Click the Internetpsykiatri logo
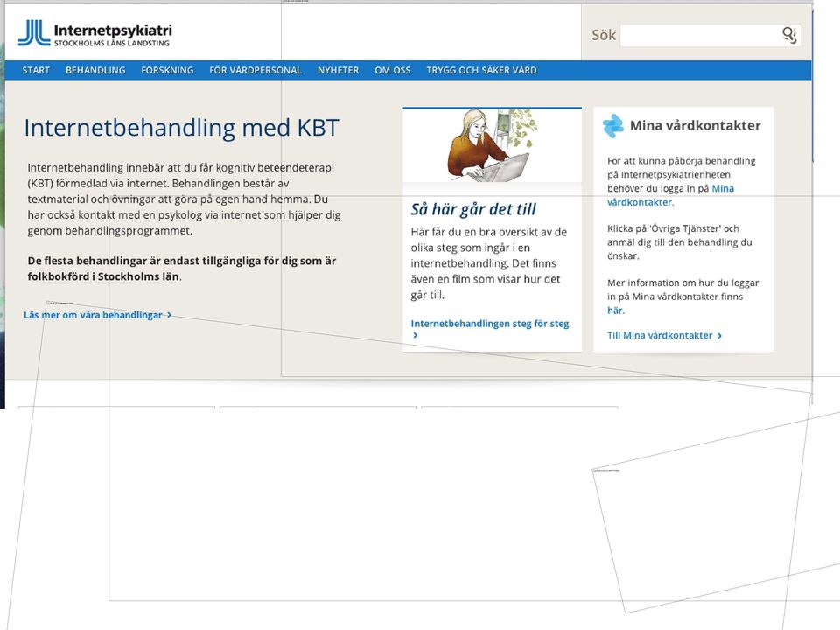This screenshot has width=840, height=630. [x=95, y=34]
